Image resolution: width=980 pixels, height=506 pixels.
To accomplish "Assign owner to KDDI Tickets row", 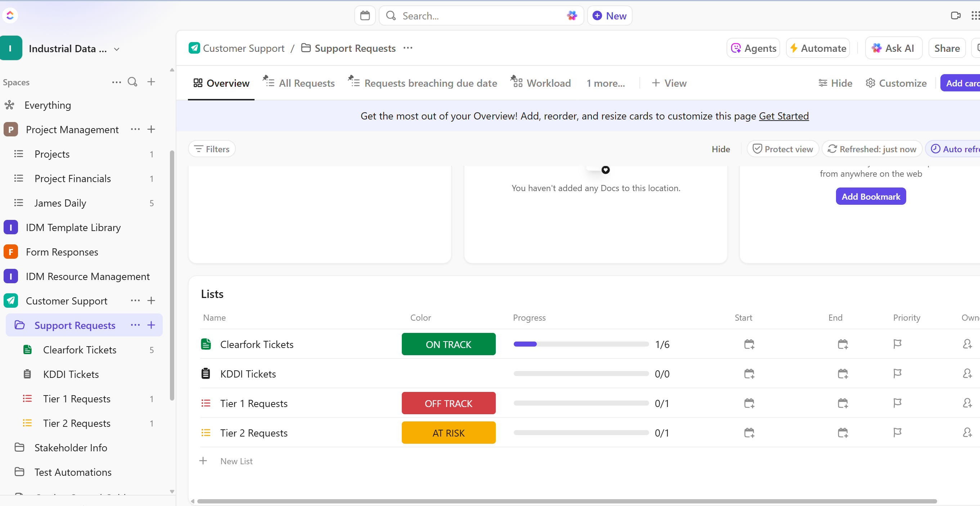I will pos(967,374).
